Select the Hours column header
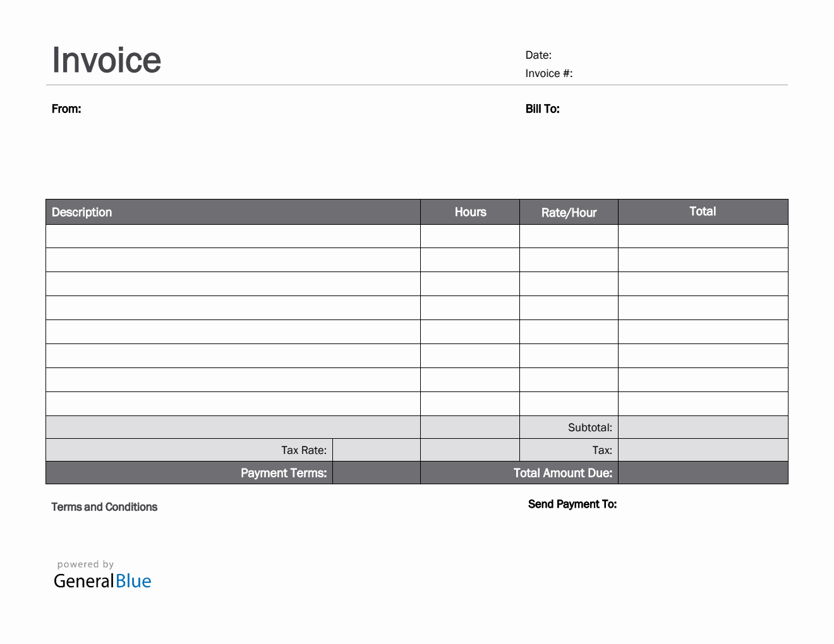Image resolution: width=834 pixels, height=644 pixels. click(470, 212)
